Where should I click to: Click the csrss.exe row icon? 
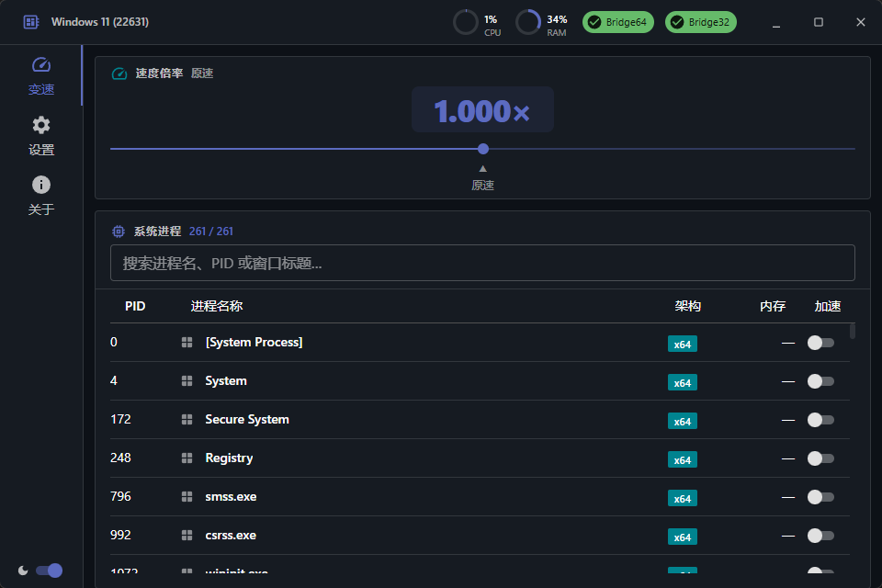pyautogui.click(x=187, y=535)
